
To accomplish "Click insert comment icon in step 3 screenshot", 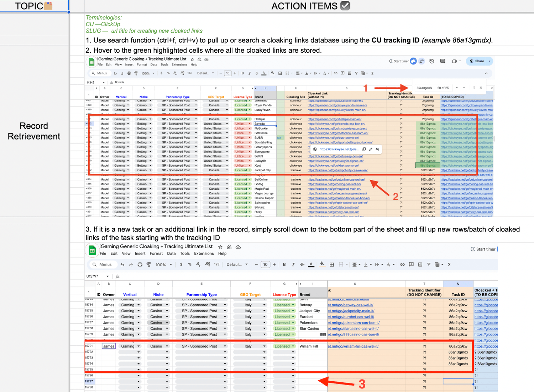I will (x=411, y=265).
